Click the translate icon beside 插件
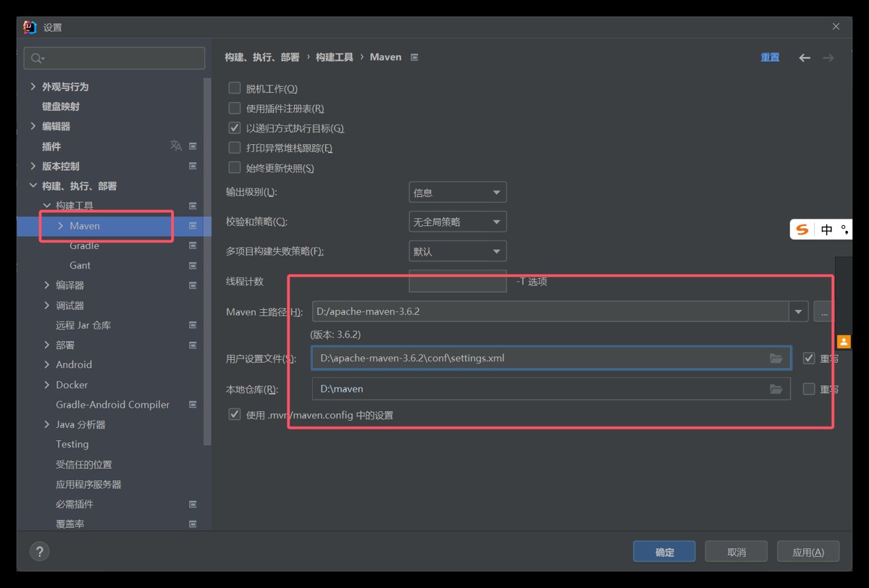Image resolution: width=869 pixels, height=588 pixels. pos(176,146)
